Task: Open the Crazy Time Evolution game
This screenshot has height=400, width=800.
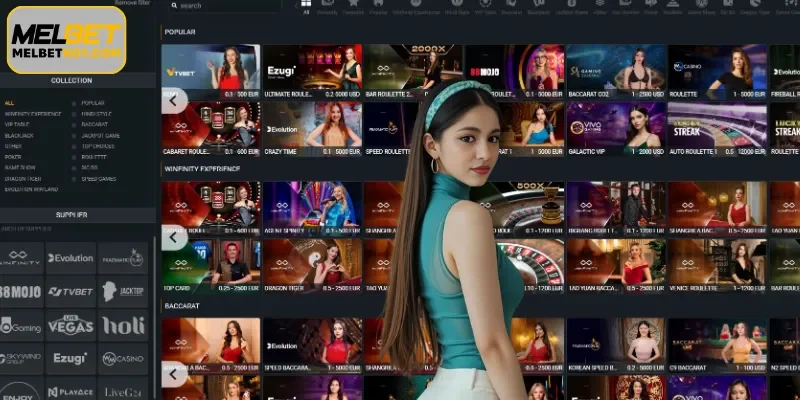Action: point(312,129)
